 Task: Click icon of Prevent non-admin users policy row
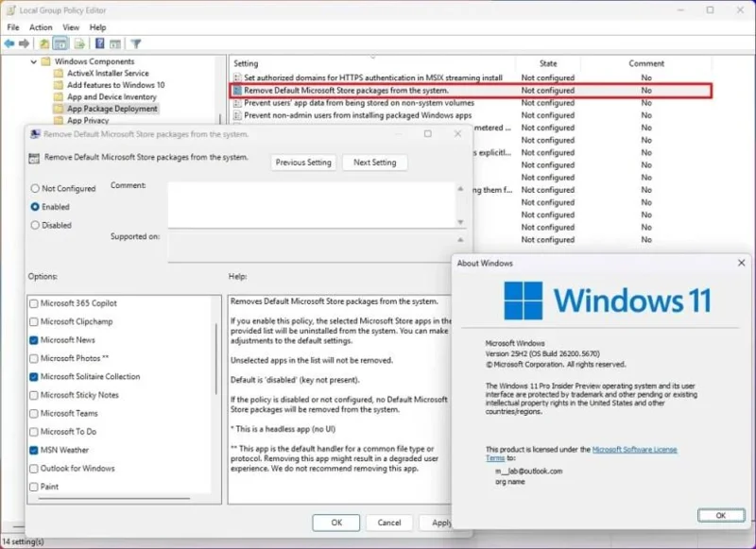(x=237, y=115)
